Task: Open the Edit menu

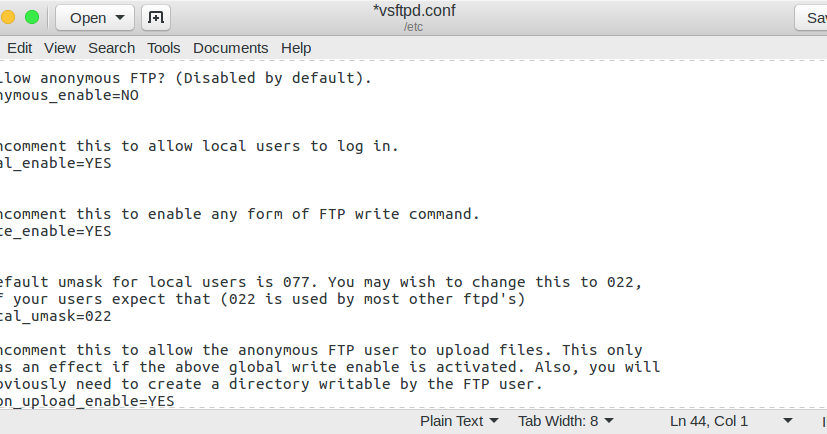Action: click(x=19, y=47)
